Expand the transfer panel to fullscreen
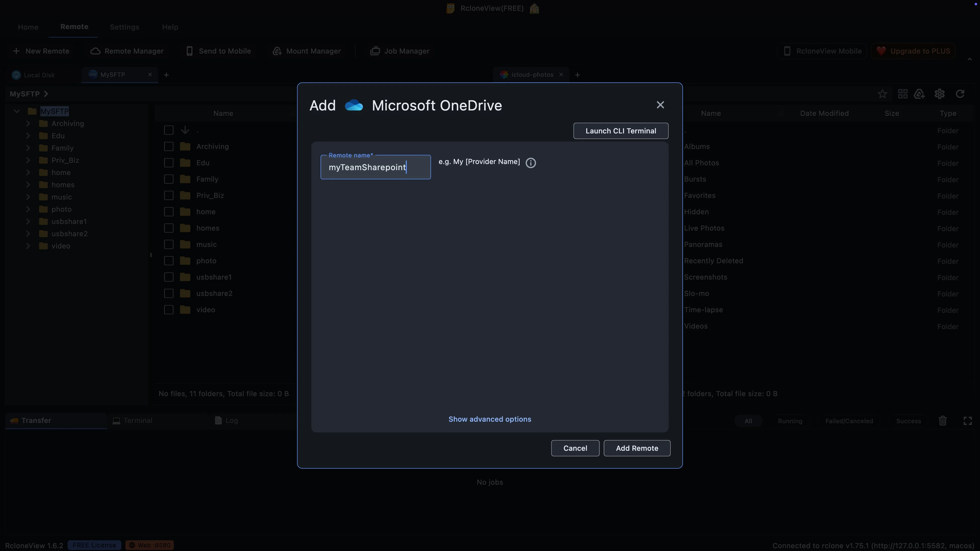Screen dimensions: 980x551 coord(967,421)
